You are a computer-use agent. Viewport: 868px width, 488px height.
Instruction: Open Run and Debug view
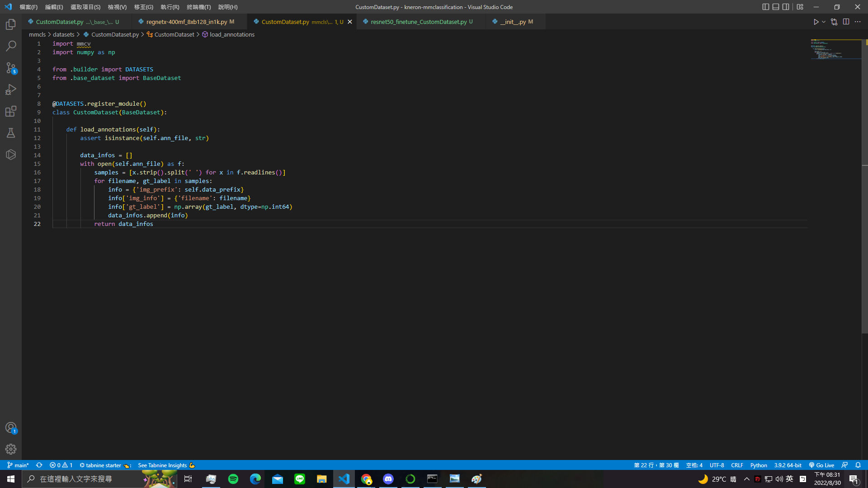point(11,89)
